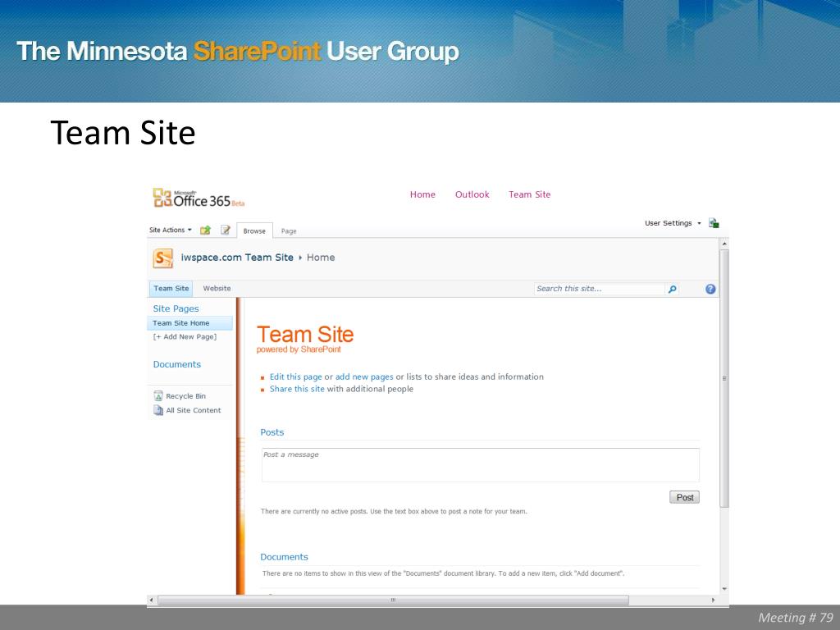Viewport: 840px width, 630px height.
Task: Click the Navigate Up folder icon
Action: pyautogui.click(x=205, y=231)
